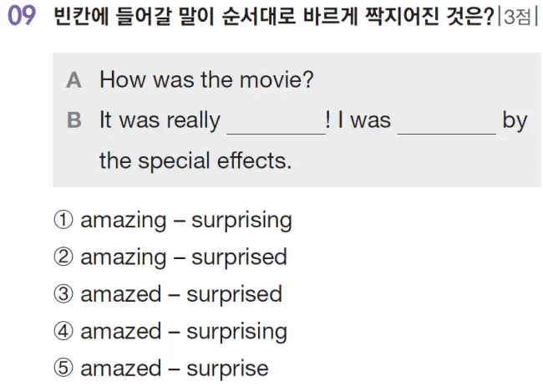Viewport: 543px width, 392px height.
Task: Click the 3점 points label
Action: [x=518, y=17]
